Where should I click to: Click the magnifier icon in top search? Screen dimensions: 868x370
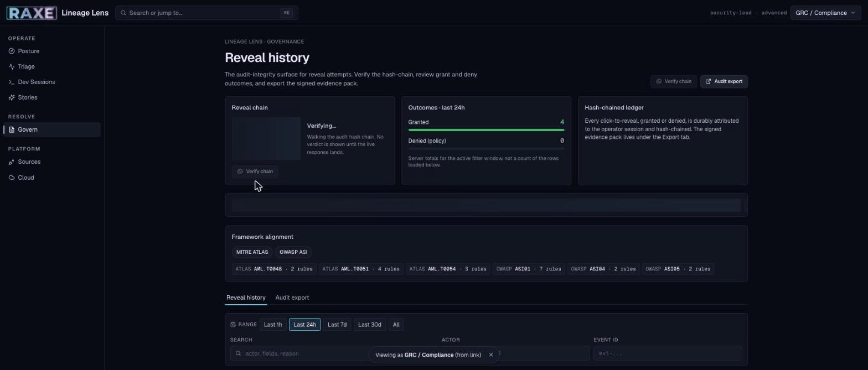[123, 13]
